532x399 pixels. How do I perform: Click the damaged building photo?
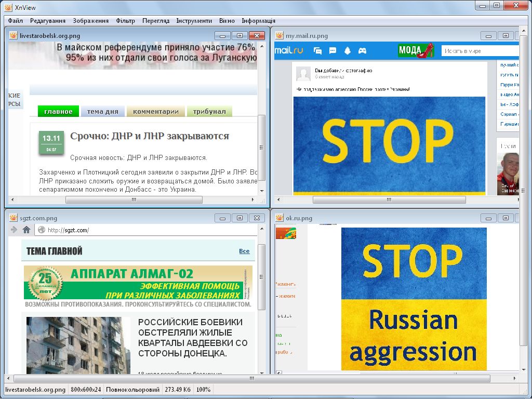78,345
